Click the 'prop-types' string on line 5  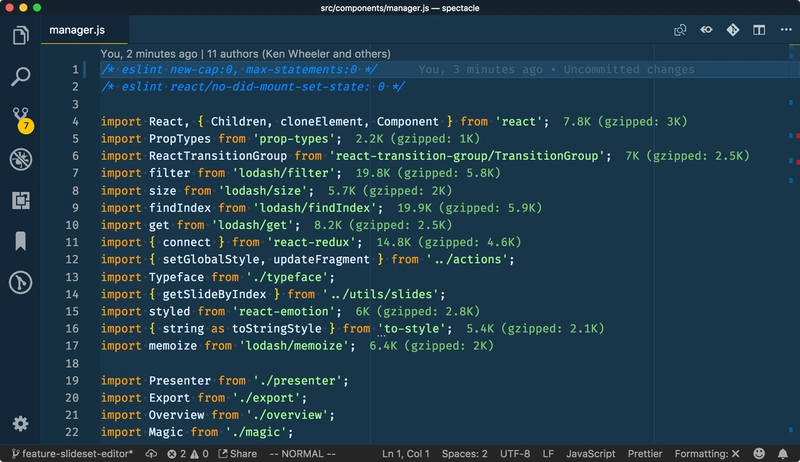pyautogui.click(x=294, y=139)
